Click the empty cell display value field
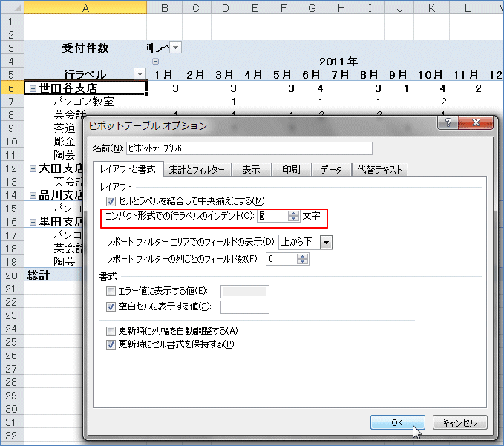This screenshot has width=504, height=446. pos(245,307)
